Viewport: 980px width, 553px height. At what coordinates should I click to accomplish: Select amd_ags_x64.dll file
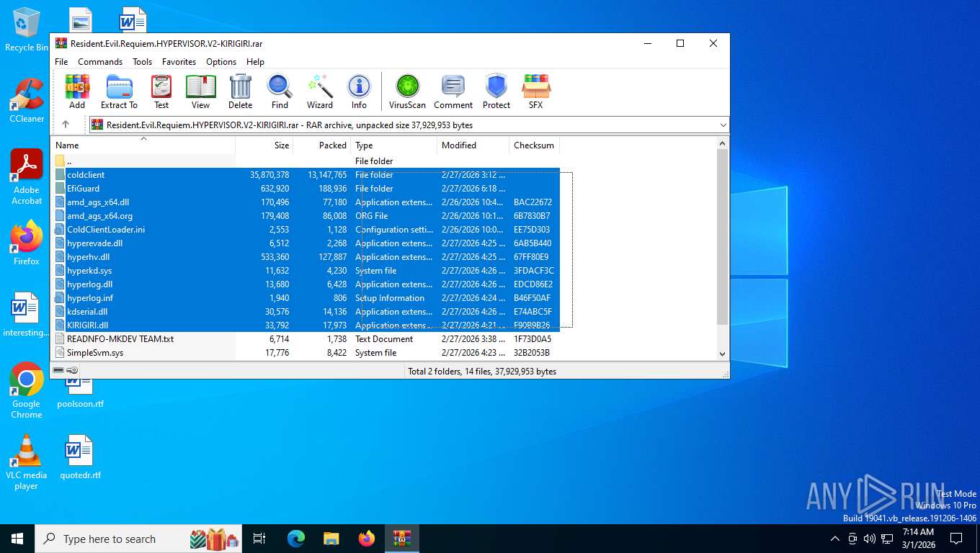coord(305,202)
